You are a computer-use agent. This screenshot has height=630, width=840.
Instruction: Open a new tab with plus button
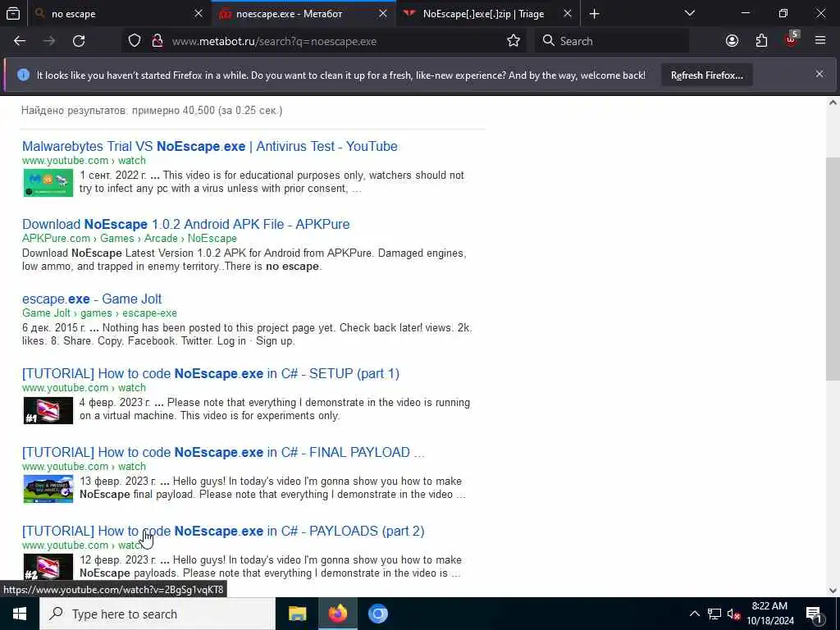pos(594,14)
